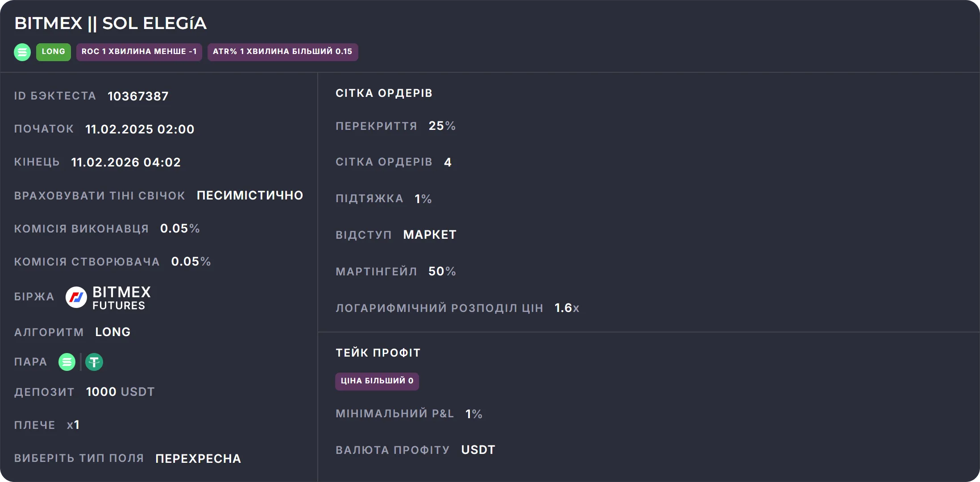Click the profit currency USDT value

(478, 450)
